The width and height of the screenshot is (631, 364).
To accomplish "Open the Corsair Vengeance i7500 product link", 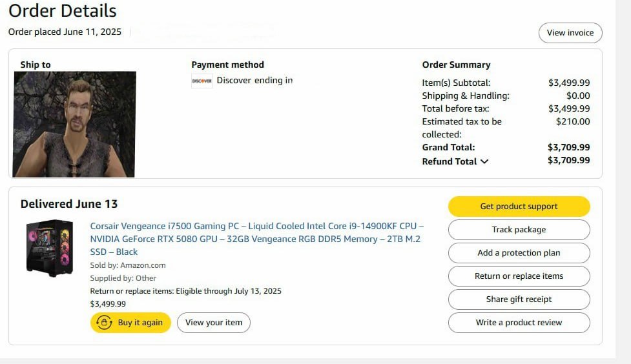I will [x=257, y=239].
